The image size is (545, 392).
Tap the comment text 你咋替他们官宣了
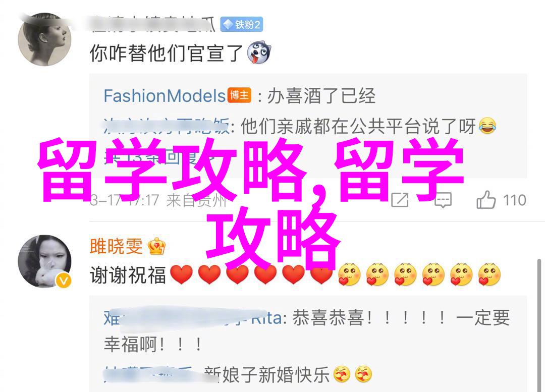click(166, 53)
